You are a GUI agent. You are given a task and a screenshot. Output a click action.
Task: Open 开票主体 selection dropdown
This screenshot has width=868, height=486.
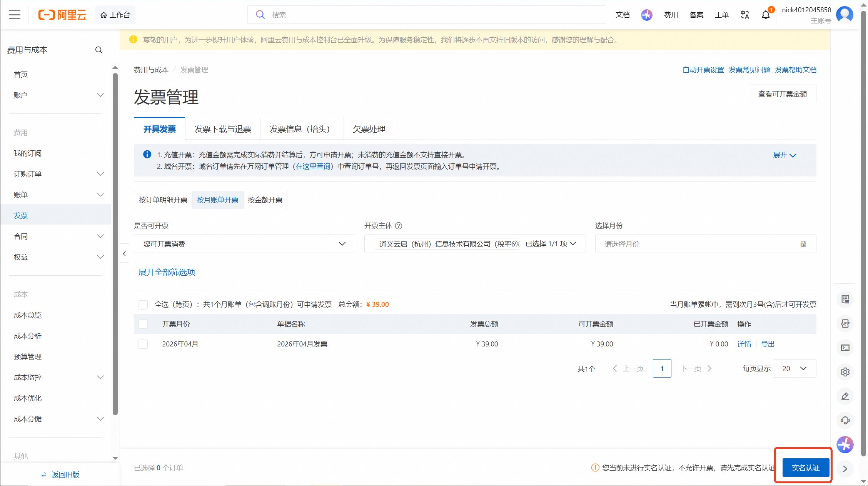point(475,244)
